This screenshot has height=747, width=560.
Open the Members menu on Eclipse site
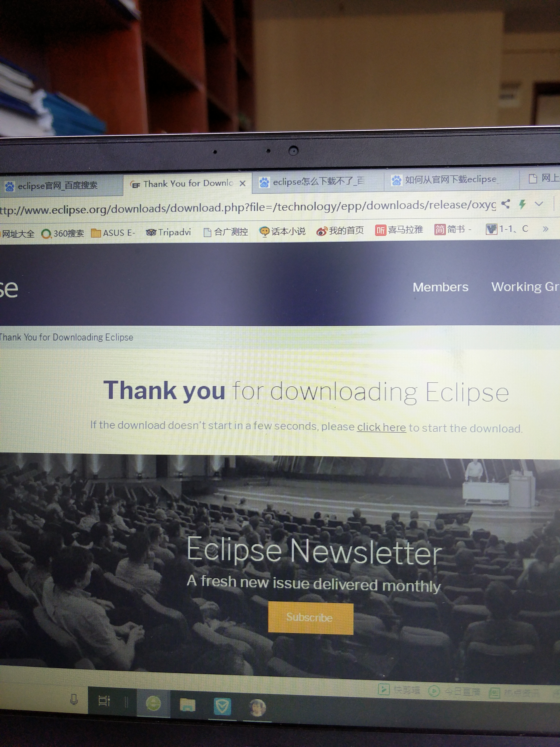tap(441, 287)
